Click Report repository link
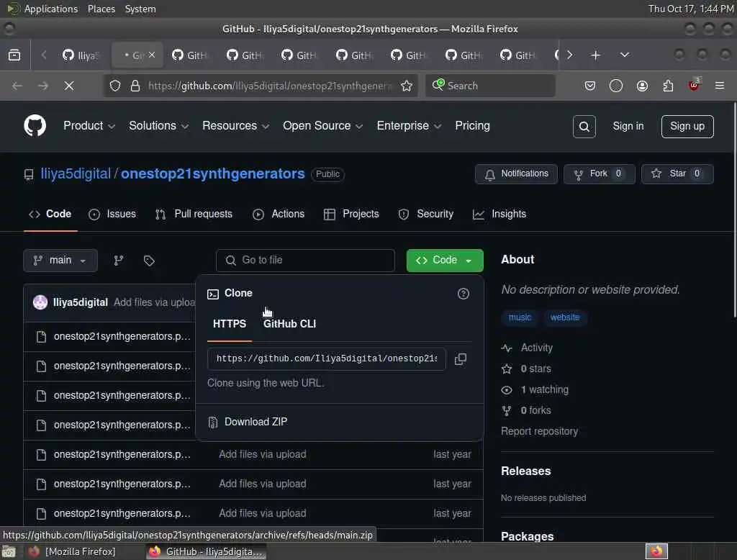Screen dimensions: 737x560 (x=539, y=431)
